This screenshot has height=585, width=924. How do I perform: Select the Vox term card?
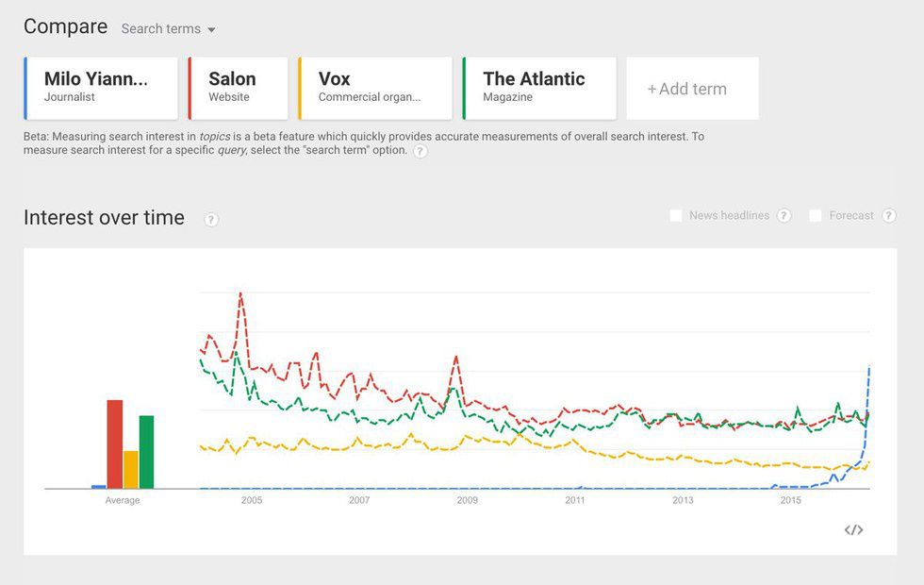pos(375,88)
